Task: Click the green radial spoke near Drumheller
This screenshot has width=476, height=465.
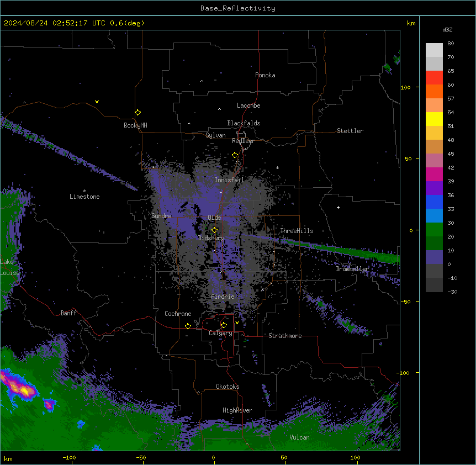Action: [343, 250]
